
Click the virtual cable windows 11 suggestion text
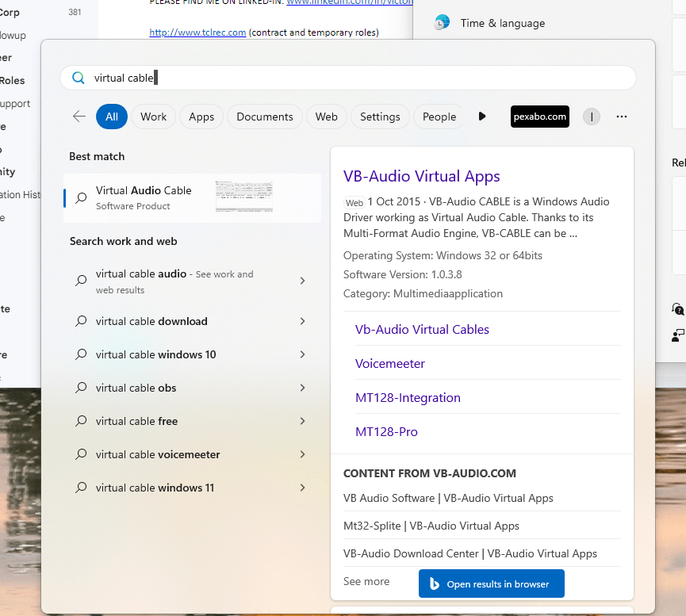point(155,488)
